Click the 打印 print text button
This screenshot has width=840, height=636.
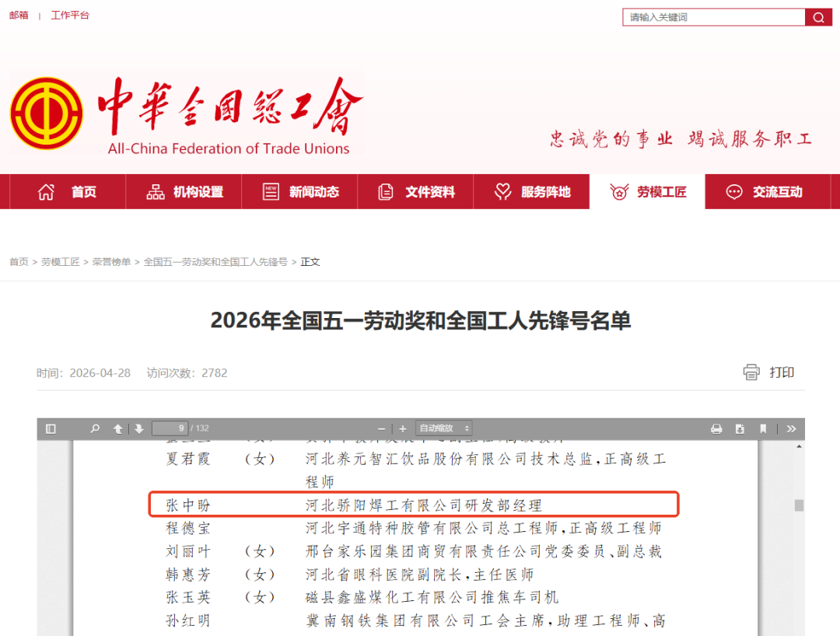[x=782, y=372]
